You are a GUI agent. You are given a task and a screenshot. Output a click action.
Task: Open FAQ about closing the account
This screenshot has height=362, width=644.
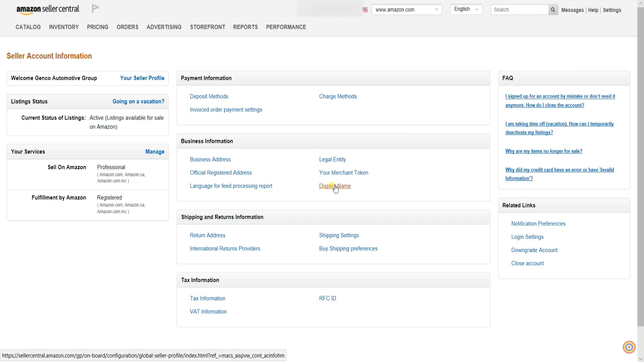point(560,101)
